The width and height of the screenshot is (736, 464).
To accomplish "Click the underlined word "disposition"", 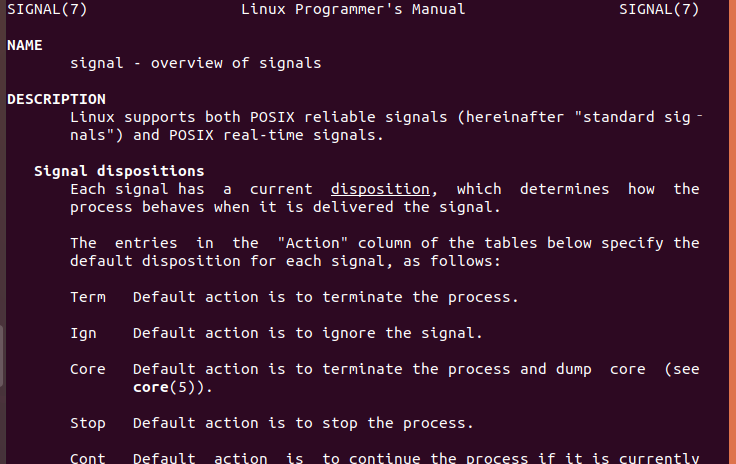I will pos(380,189).
